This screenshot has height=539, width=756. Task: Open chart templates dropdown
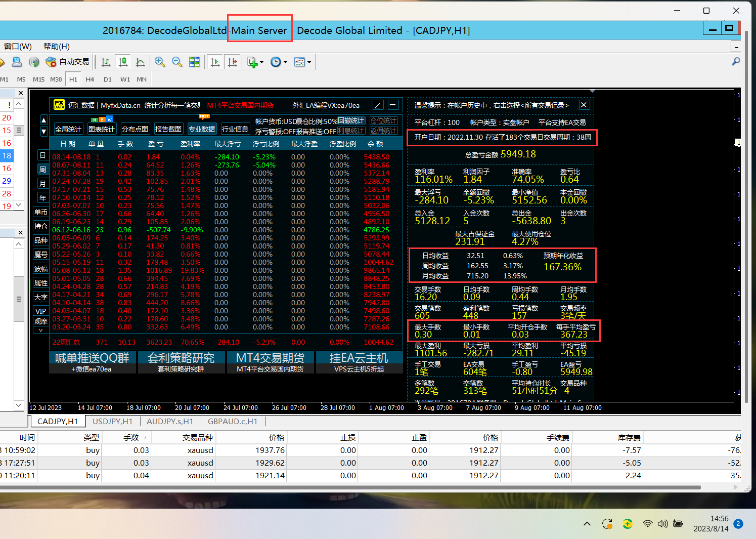(309, 62)
